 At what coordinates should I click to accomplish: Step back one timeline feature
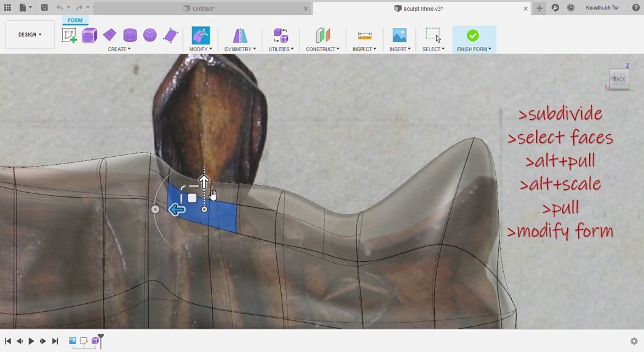point(20,341)
